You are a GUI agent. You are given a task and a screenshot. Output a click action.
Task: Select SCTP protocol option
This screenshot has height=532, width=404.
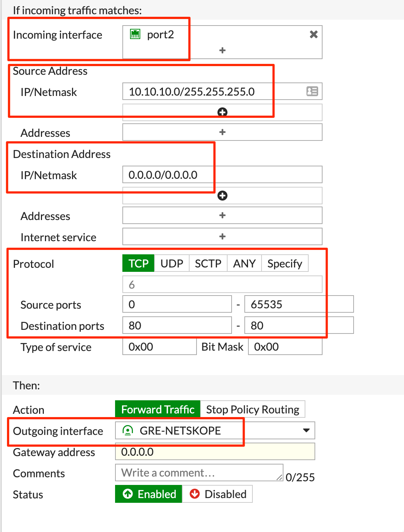(x=208, y=263)
